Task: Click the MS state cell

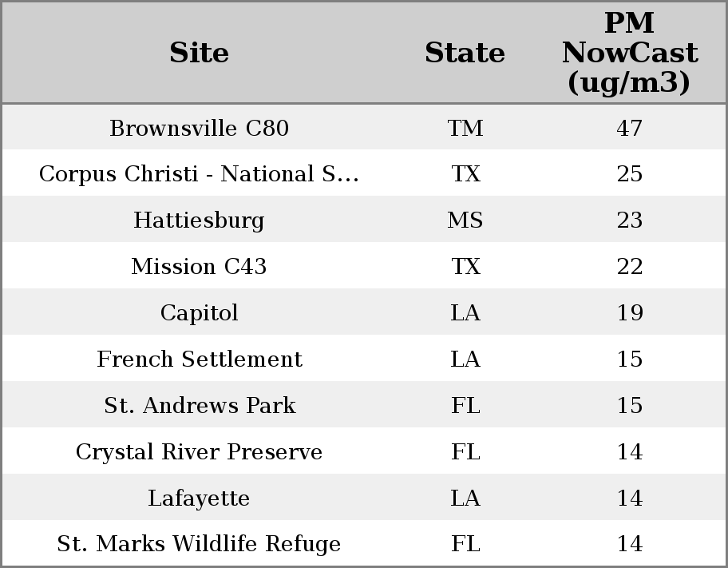Action: tap(465, 220)
